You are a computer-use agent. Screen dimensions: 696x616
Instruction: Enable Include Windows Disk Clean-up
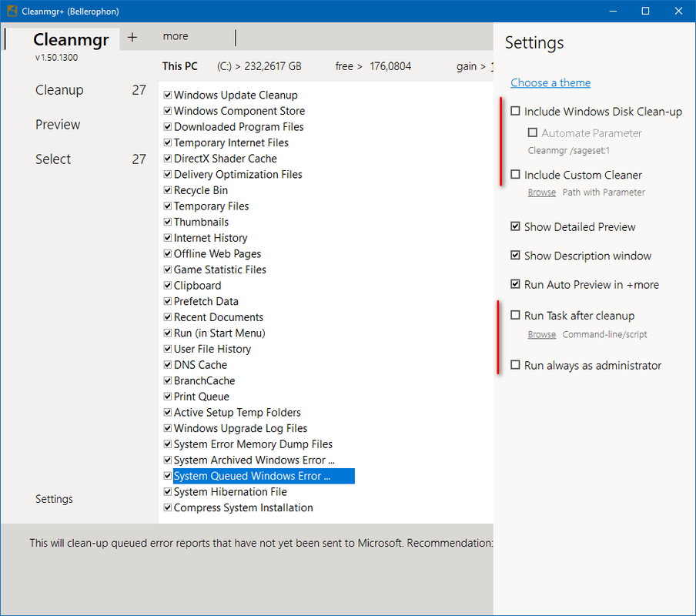pos(515,111)
